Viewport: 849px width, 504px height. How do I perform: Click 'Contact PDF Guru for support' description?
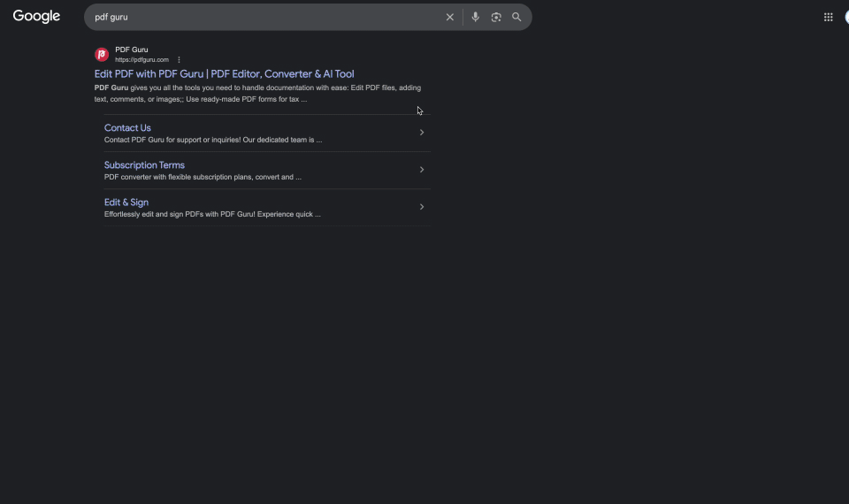[x=213, y=140]
